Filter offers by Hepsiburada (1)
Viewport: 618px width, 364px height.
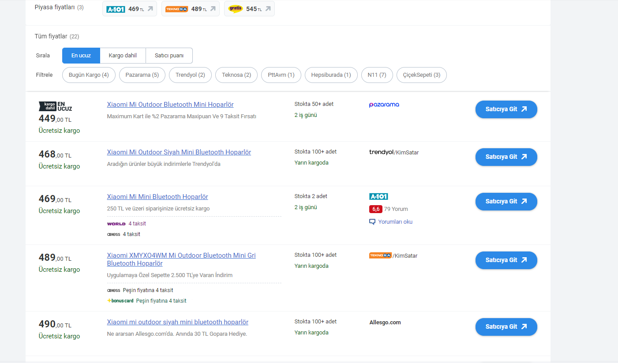[331, 75]
